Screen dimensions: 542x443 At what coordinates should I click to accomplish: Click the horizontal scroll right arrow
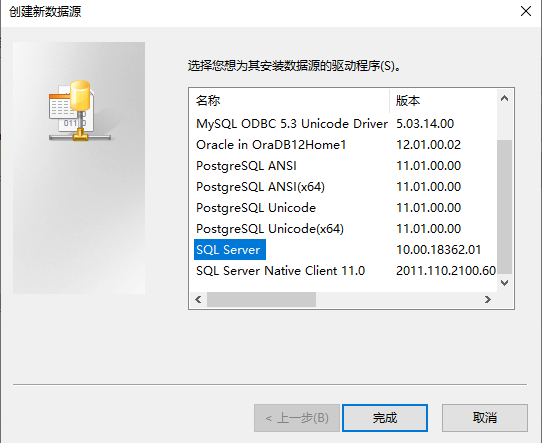488,299
